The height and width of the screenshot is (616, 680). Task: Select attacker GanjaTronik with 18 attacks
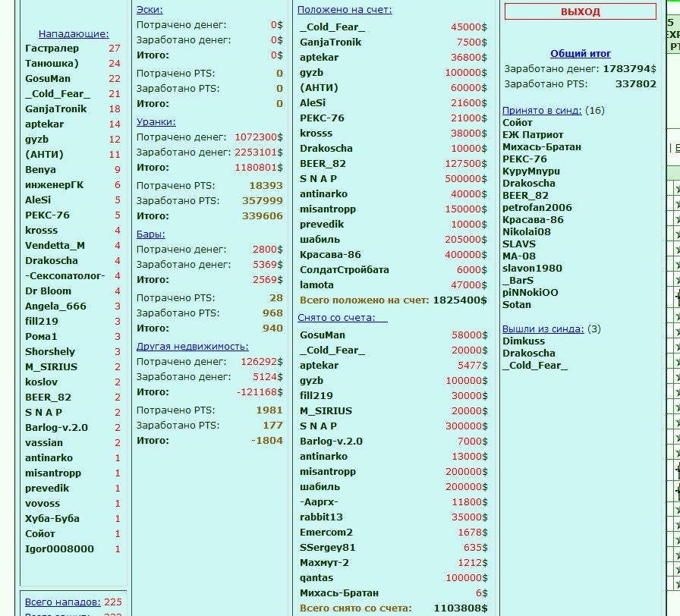click(56, 109)
